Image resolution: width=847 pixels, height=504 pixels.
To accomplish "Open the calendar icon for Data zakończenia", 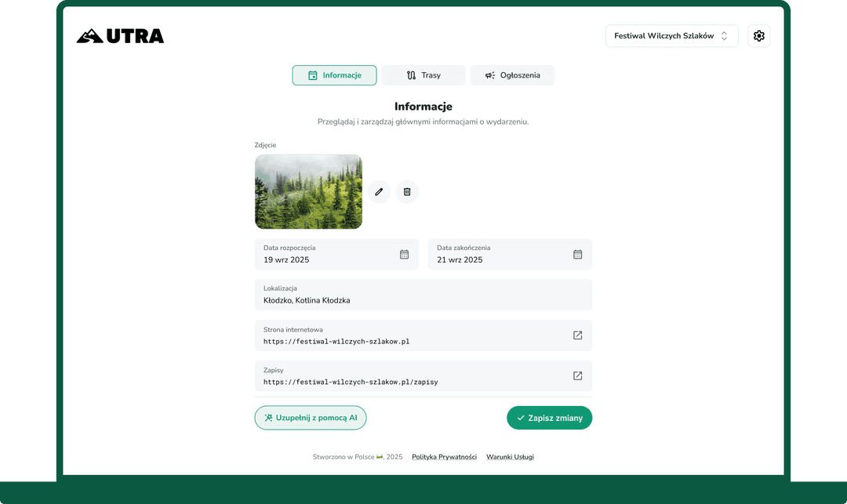I will [x=577, y=254].
